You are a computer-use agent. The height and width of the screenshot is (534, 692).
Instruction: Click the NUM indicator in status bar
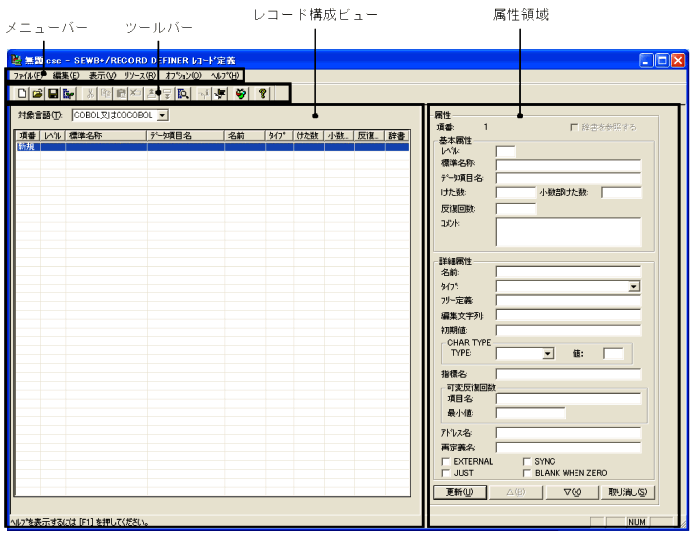pyautogui.click(x=637, y=522)
